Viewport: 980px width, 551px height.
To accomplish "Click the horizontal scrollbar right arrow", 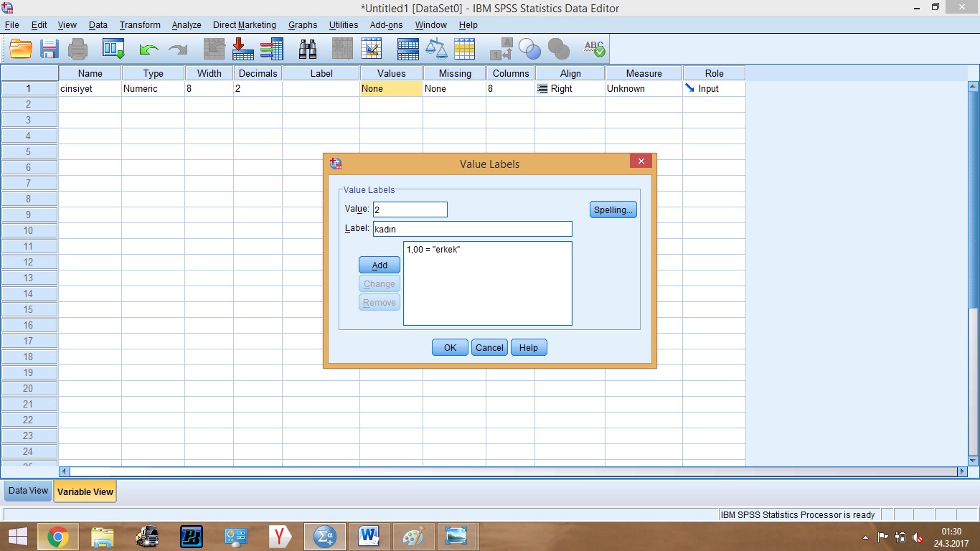I will 962,471.
